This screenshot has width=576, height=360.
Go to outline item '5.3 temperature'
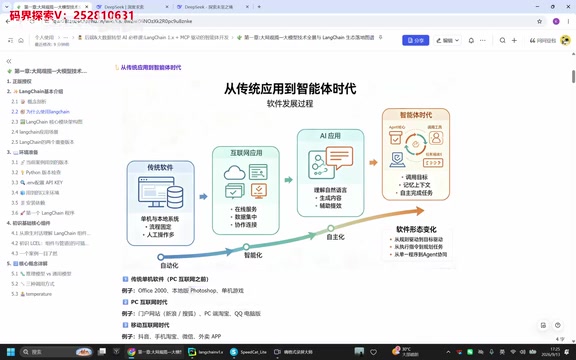tap(31, 294)
